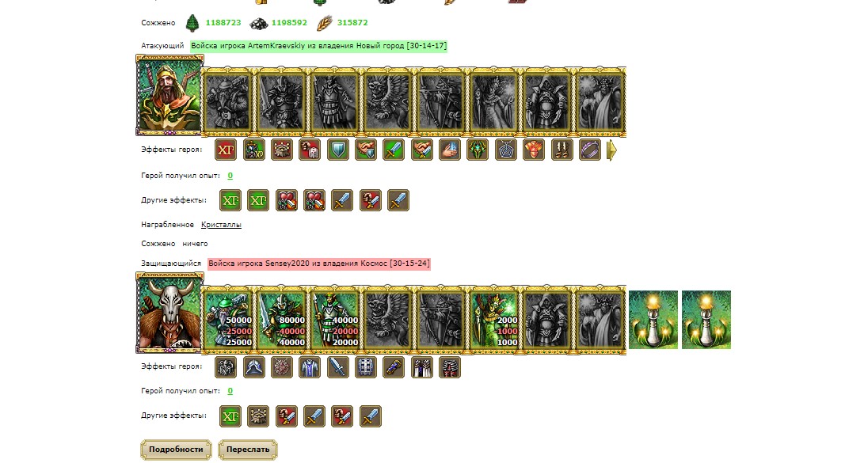Click the teal shield hero effect icon
This screenshot has height=463, width=868.
[337, 150]
